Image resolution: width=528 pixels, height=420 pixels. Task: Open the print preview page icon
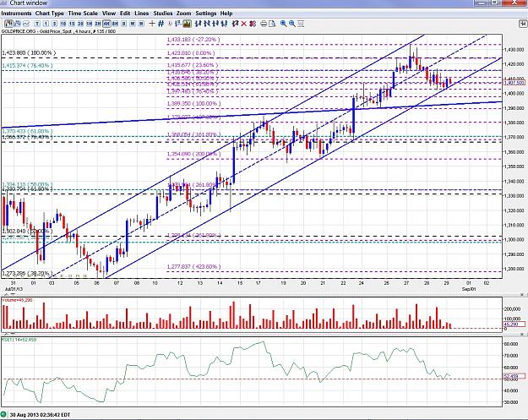click(x=272, y=24)
